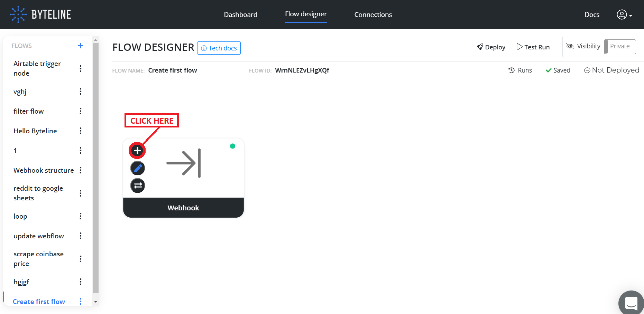The height and width of the screenshot is (314, 644).
Task: Open the Docs page
Action: click(592, 15)
